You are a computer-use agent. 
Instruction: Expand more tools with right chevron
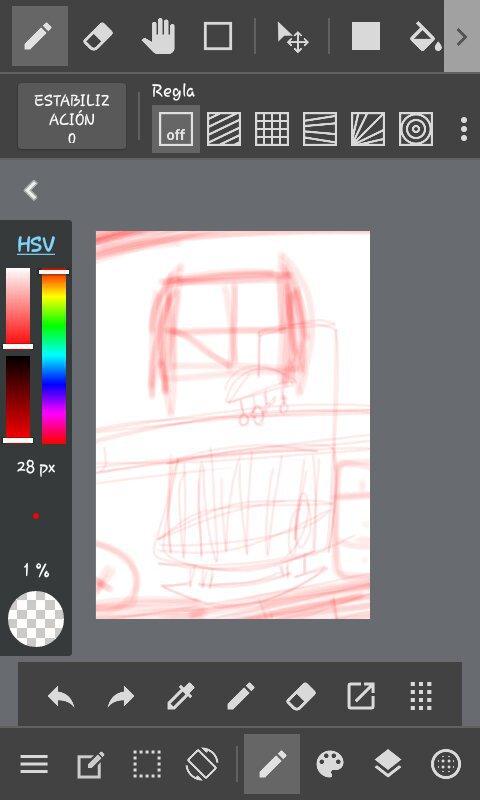(462, 36)
